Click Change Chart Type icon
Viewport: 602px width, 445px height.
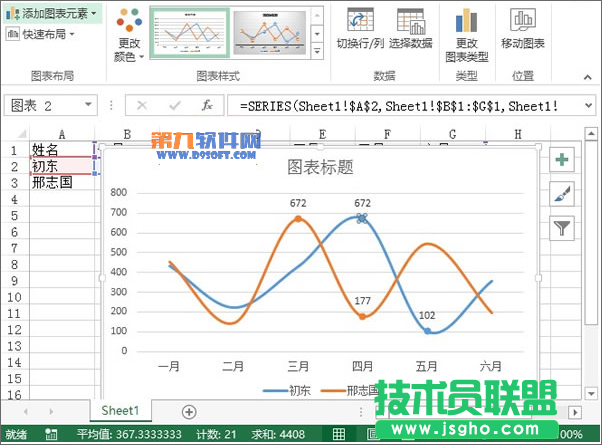click(466, 35)
